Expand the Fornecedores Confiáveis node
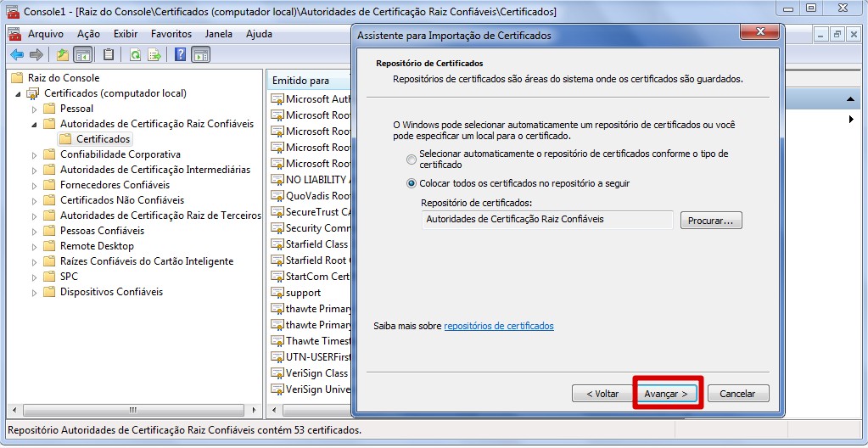Viewport: 868px width, 448px height. [x=35, y=185]
